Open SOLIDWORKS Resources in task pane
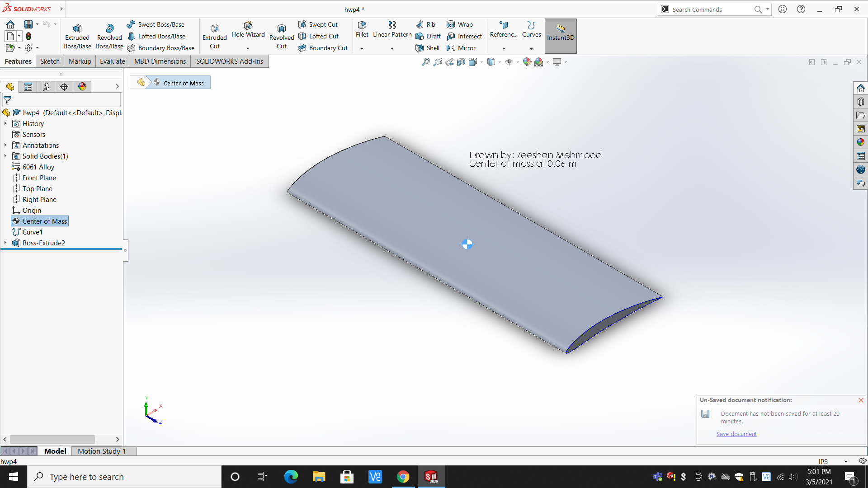 click(x=861, y=88)
